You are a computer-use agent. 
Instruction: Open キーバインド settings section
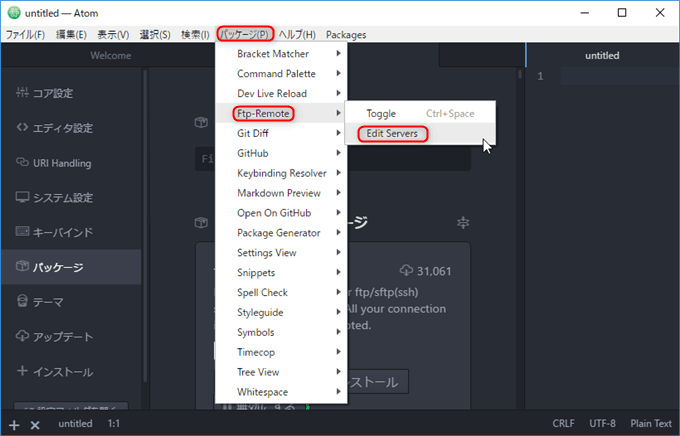72,233
